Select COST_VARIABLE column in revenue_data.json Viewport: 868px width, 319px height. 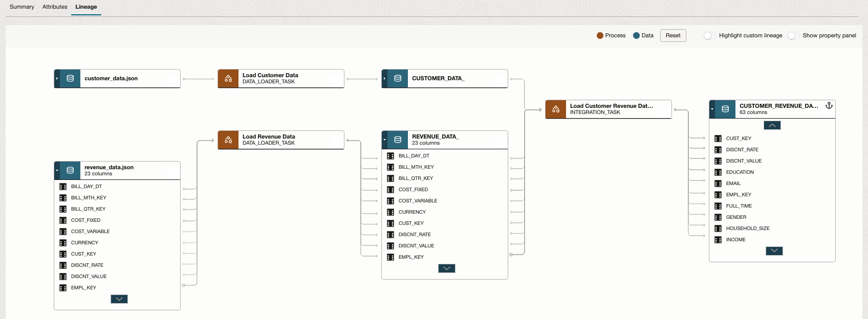point(90,232)
